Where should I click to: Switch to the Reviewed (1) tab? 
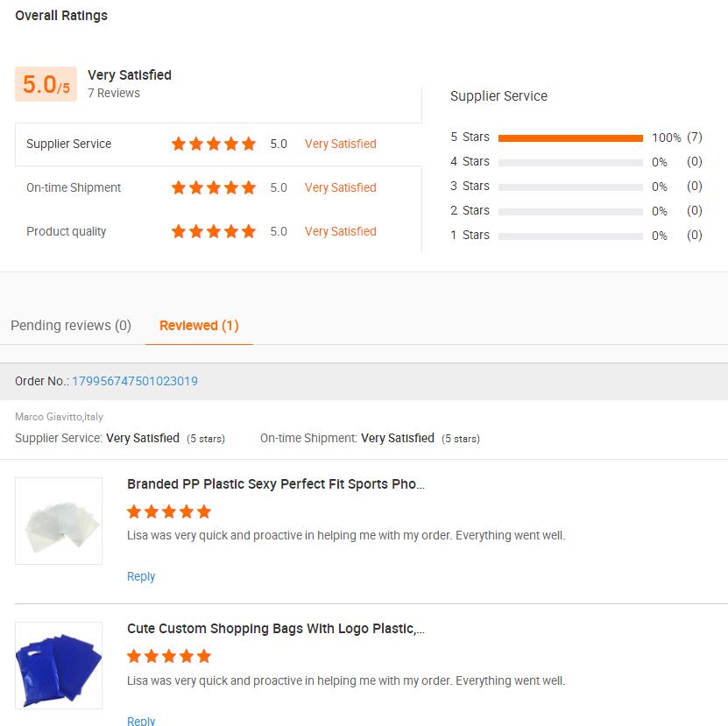point(199,326)
